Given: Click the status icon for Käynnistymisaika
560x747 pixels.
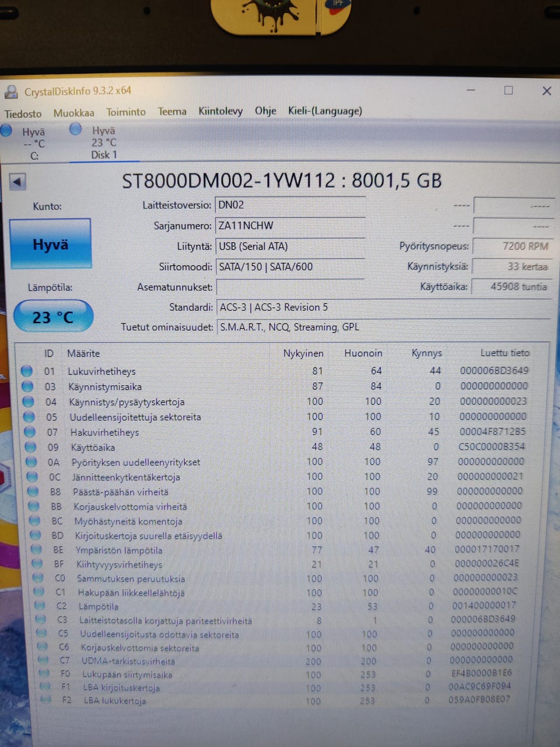Looking at the screenshot, I should [27, 386].
